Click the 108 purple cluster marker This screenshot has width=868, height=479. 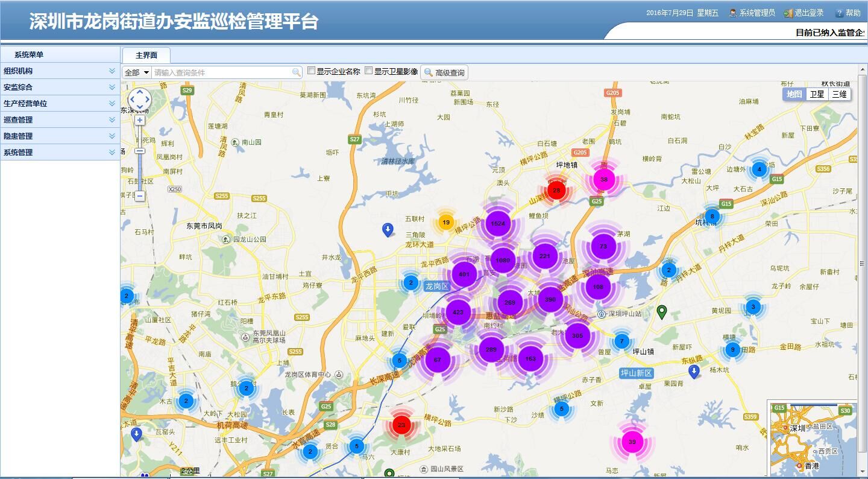(x=598, y=287)
